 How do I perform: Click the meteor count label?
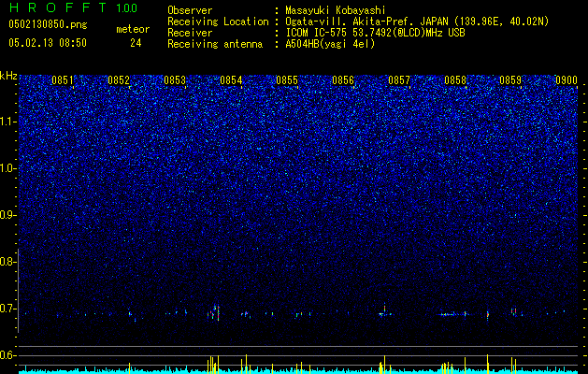click(133, 29)
